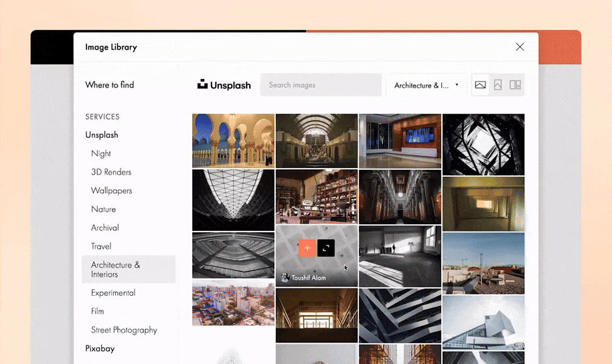Screen dimensions: 612x364
Task: Open the Architecture & I... category dropdown
Action: coord(427,85)
